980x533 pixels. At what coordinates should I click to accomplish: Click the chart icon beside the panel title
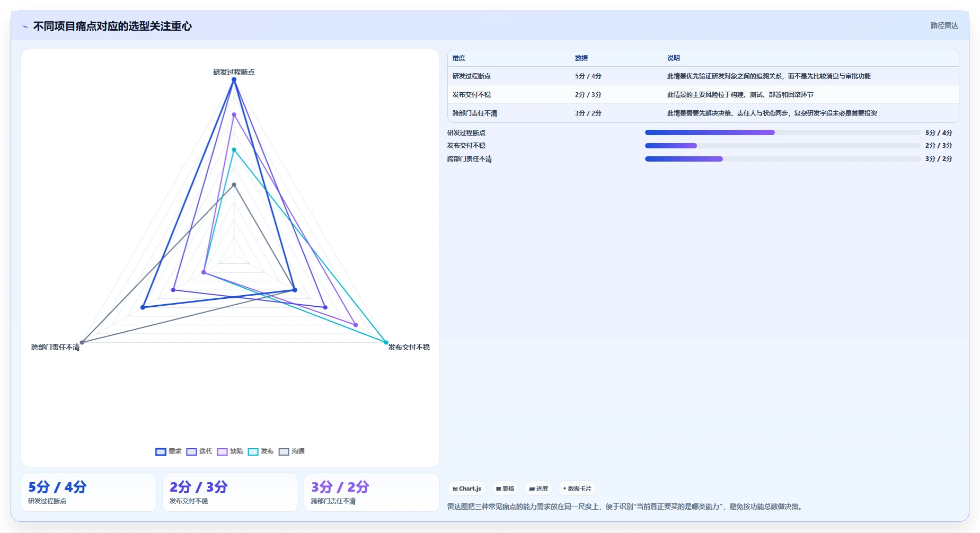point(25,26)
